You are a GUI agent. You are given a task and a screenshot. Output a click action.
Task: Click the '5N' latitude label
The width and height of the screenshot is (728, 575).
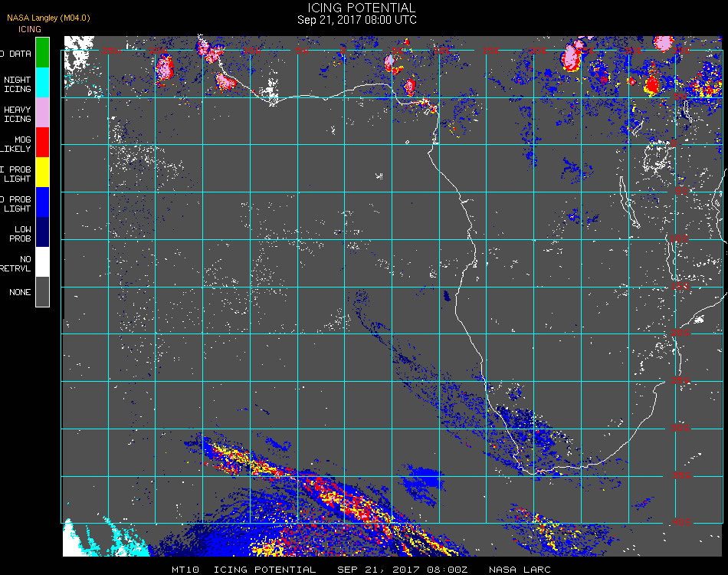680,96
